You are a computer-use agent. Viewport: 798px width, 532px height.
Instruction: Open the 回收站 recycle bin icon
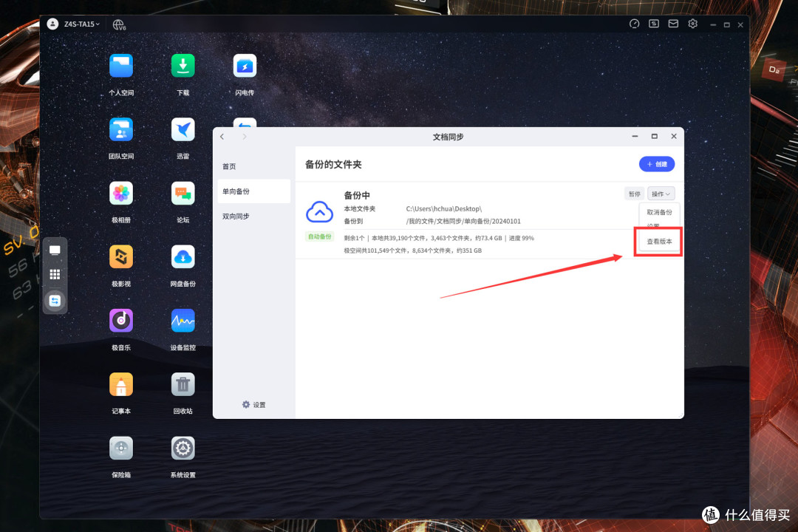coord(183,384)
